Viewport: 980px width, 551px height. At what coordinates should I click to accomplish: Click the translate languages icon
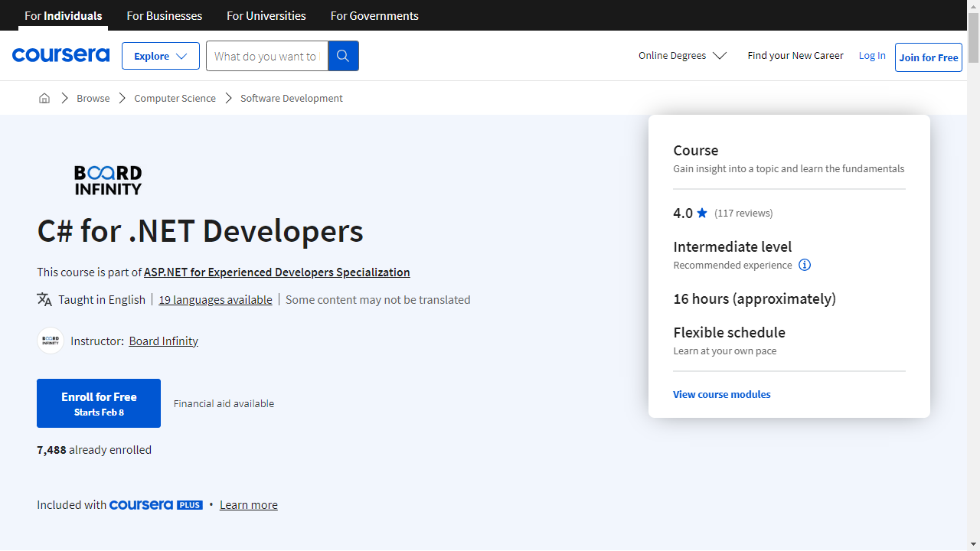click(44, 299)
